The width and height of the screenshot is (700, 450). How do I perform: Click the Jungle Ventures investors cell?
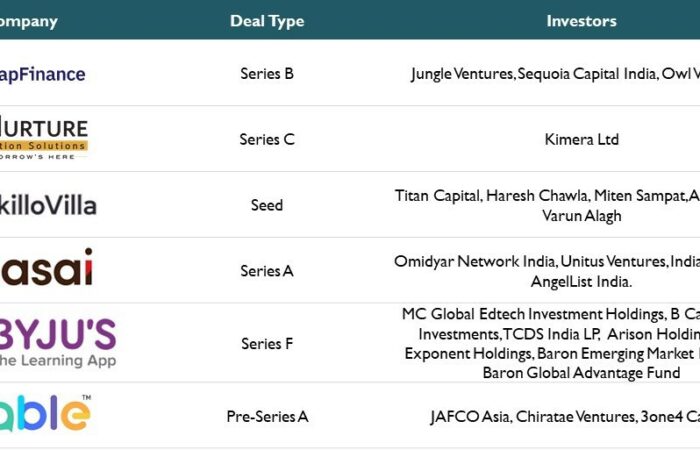coord(555,74)
